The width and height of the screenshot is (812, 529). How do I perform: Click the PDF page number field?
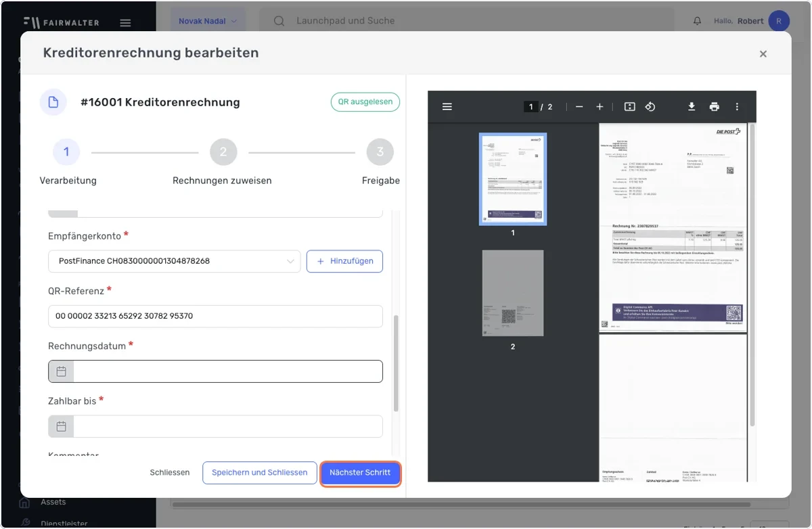(531, 107)
